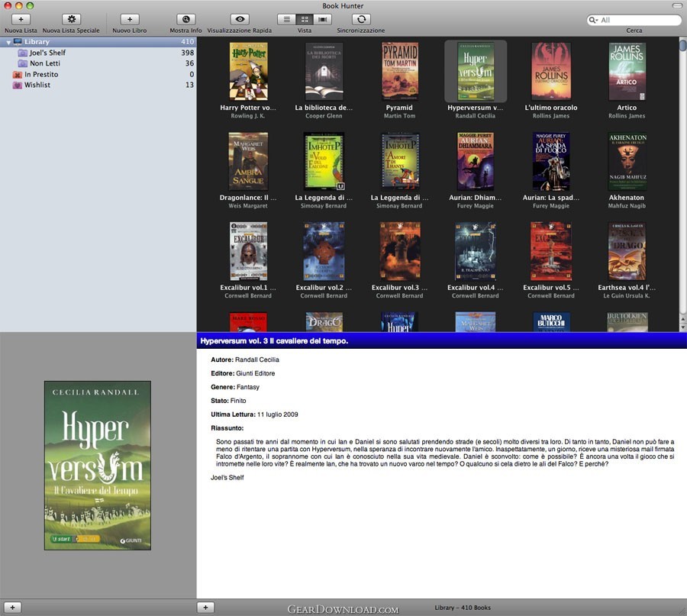Select Imhotep Il Volo del Falcone cover
The height and width of the screenshot is (616, 687).
[x=324, y=161]
